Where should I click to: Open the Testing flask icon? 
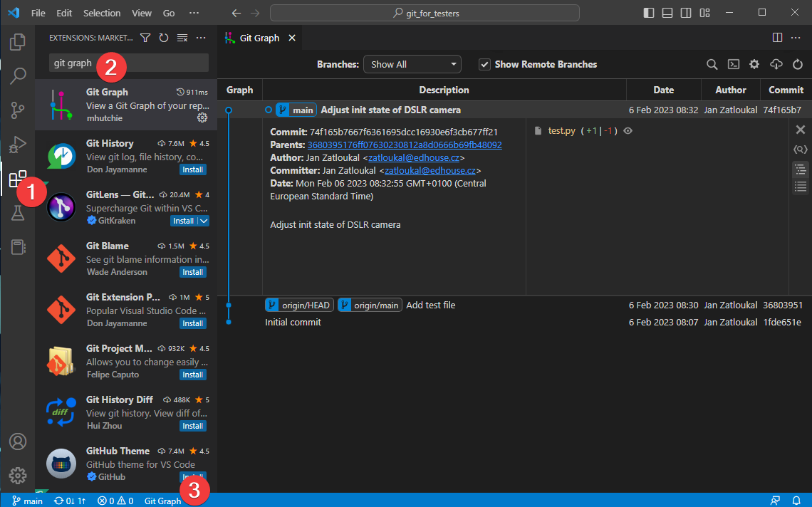pos(18,213)
